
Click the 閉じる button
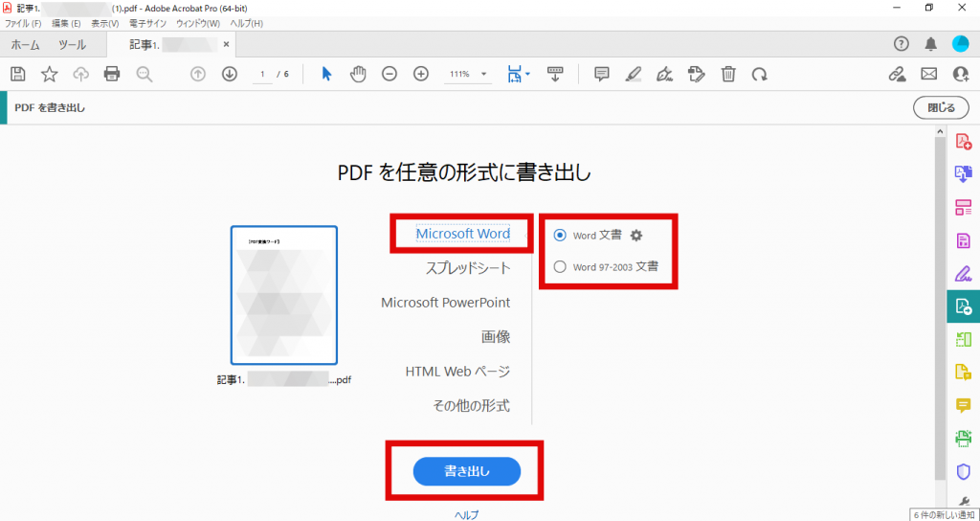942,107
